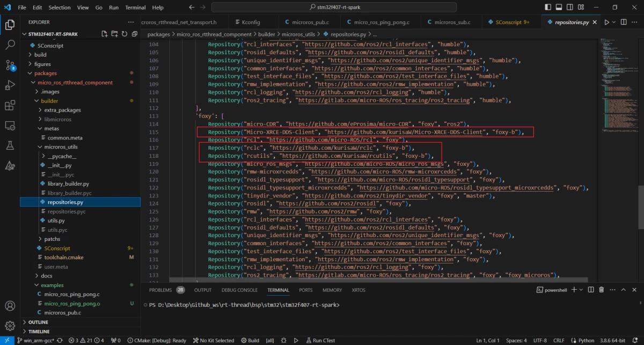Click the Build button in status bar
This screenshot has height=345, width=644.
pyautogui.click(x=250, y=340)
